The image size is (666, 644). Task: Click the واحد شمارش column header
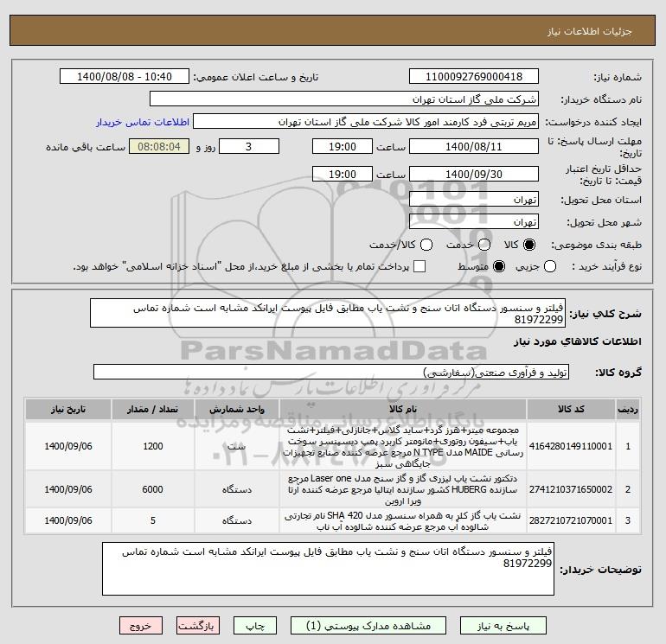point(237,409)
